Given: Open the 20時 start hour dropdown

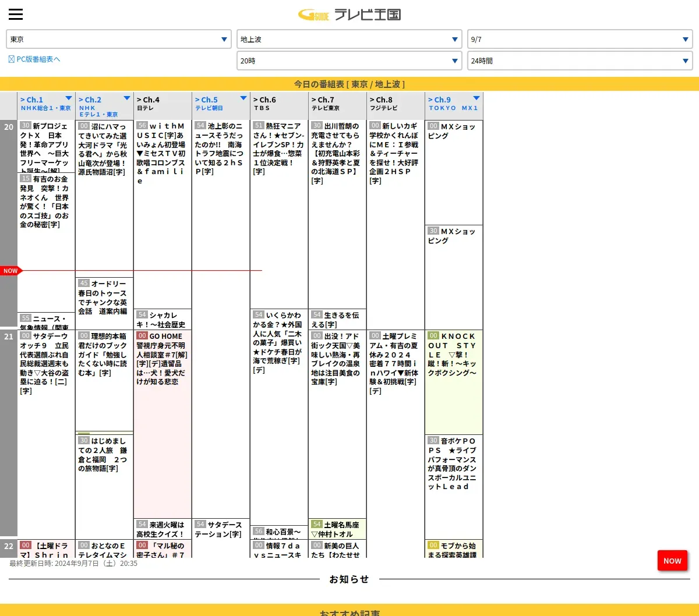Looking at the screenshot, I should pos(349,61).
